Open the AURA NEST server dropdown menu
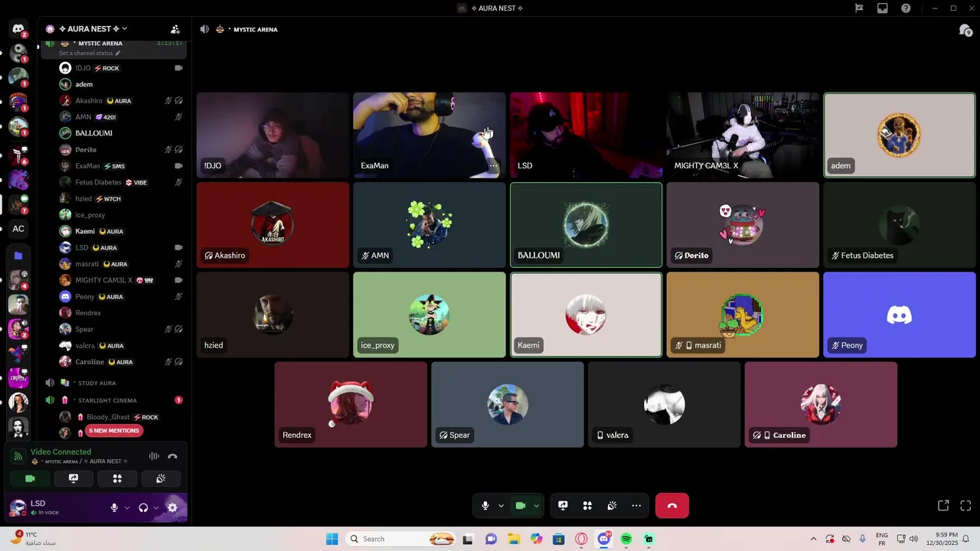Screen dimensions: 980x551 click(93, 29)
